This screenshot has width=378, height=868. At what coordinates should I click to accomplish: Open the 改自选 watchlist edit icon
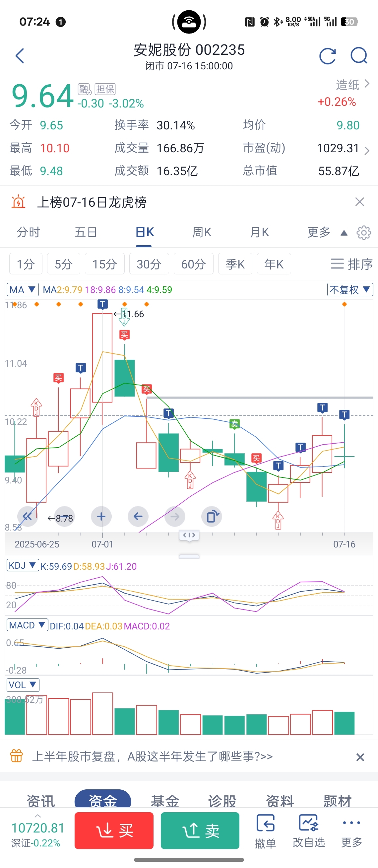(309, 831)
